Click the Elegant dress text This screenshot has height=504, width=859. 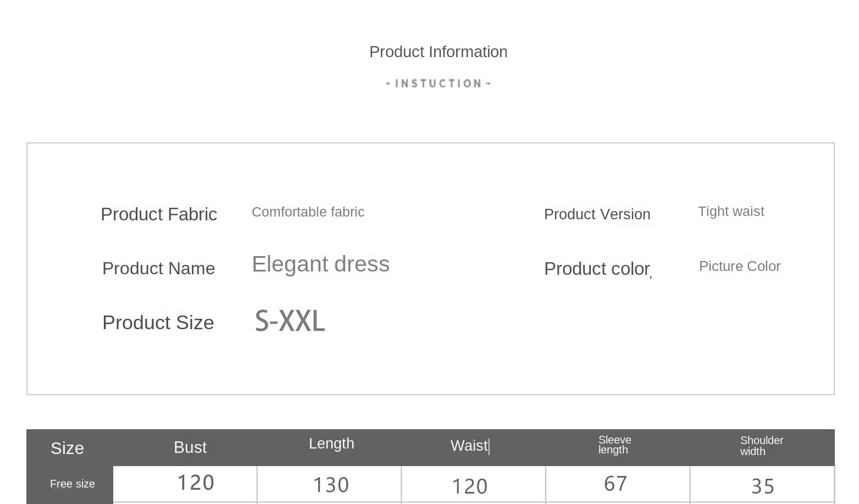pos(321,264)
